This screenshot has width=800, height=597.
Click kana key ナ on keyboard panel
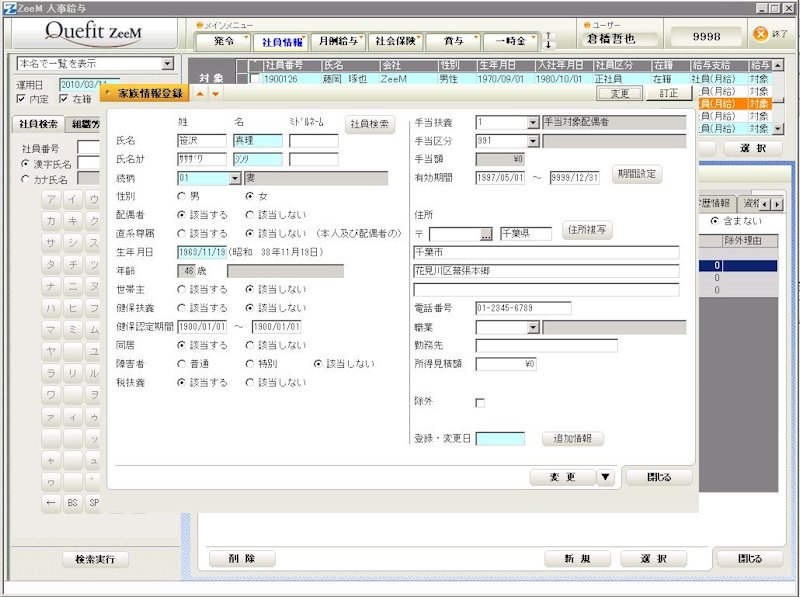[x=51, y=286]
